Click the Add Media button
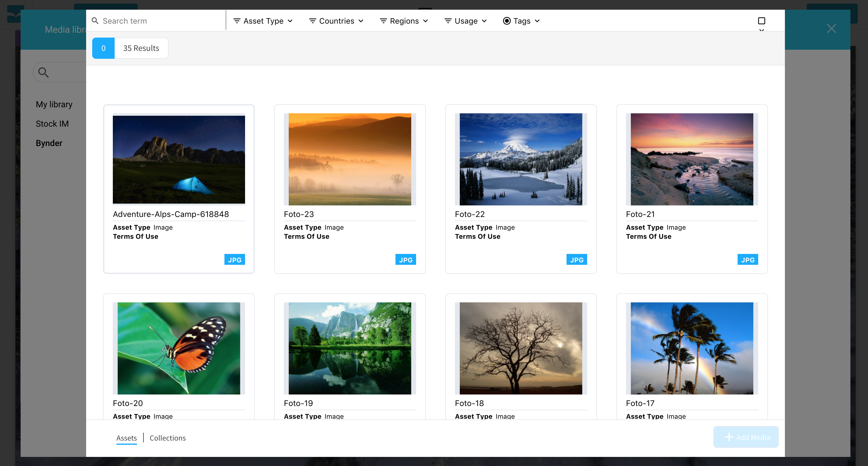Viewport: 868px width, 466px height. 746,437
